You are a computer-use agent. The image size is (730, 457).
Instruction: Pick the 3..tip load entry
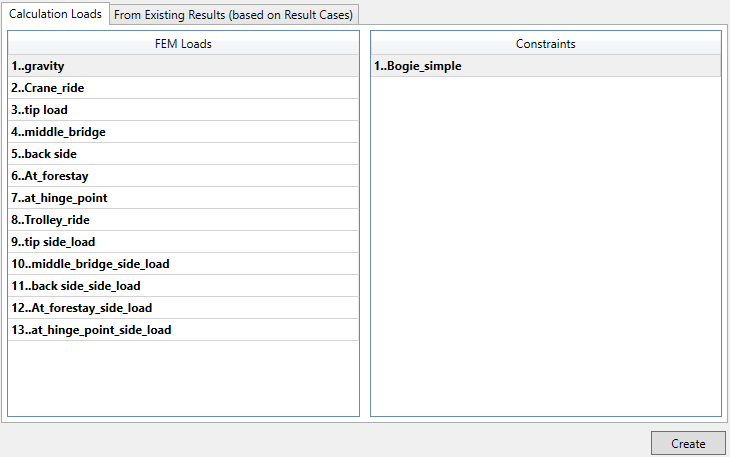click(40, 110)
